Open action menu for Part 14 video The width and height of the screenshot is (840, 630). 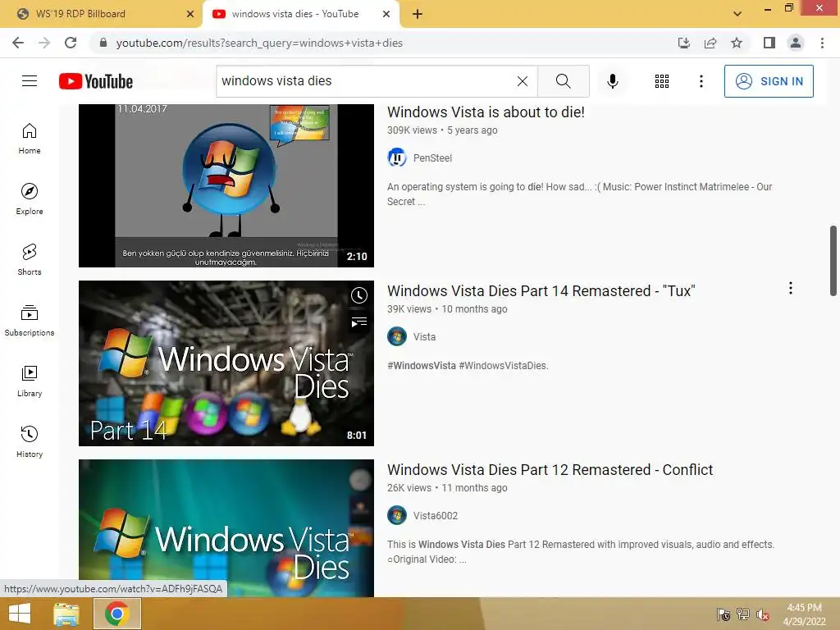[x=790, y=288]
